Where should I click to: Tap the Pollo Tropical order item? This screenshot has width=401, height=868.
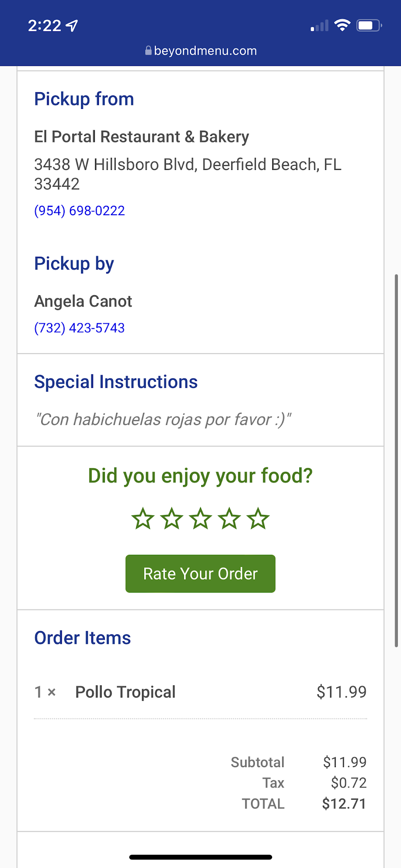coord(125,692)
